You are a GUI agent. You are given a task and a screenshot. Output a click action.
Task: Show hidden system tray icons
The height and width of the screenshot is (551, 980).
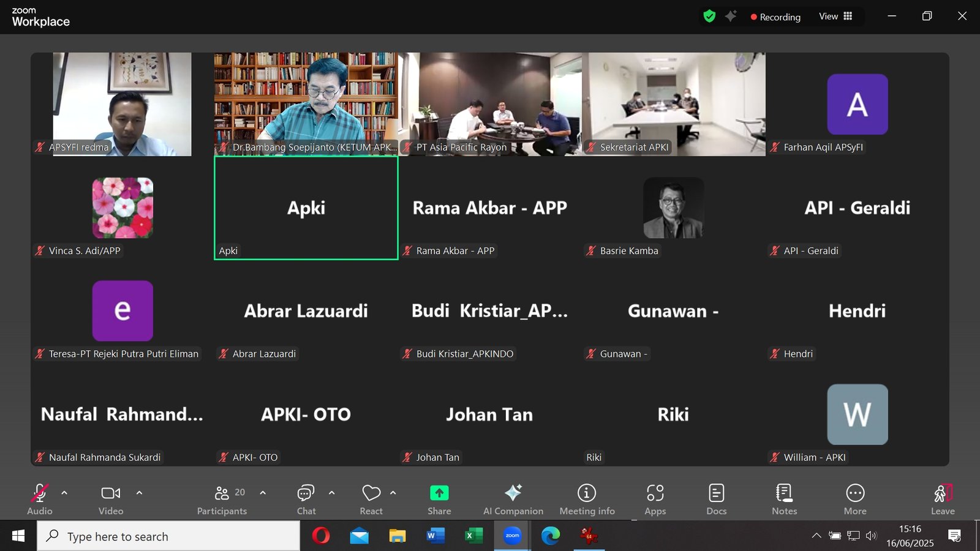coord(816,536)
